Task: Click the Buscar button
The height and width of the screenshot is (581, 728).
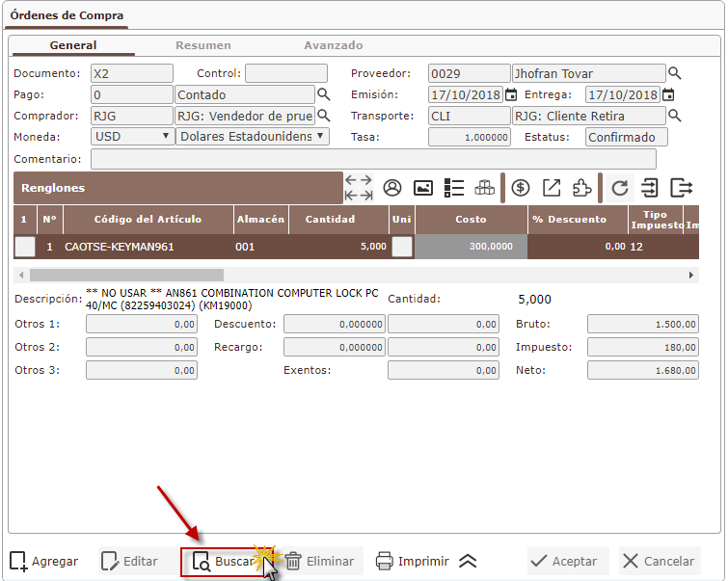Action: (x=224, y=561)
